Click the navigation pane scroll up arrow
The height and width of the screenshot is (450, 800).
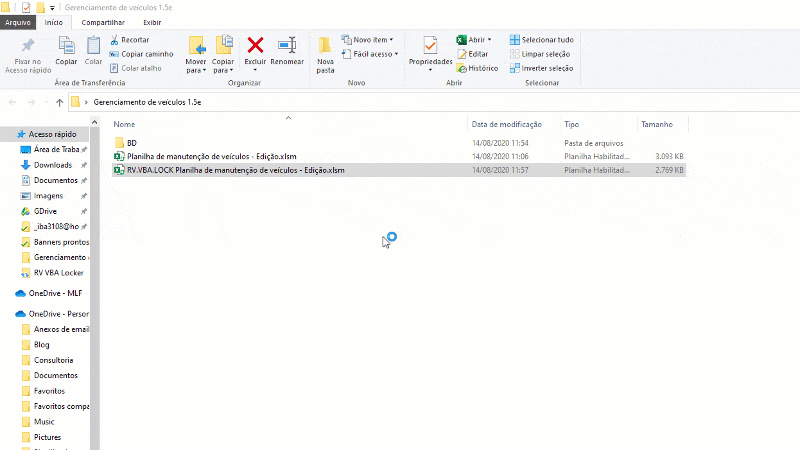(94, 122)
